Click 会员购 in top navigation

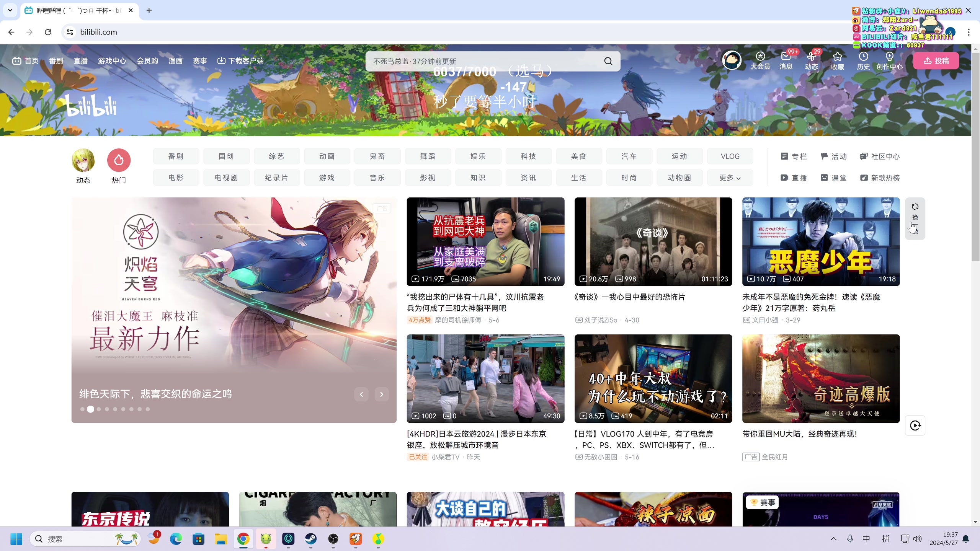click(147, 61)
